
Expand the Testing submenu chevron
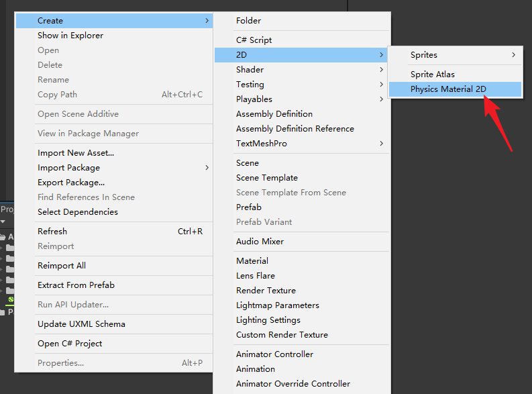(381, 85)
